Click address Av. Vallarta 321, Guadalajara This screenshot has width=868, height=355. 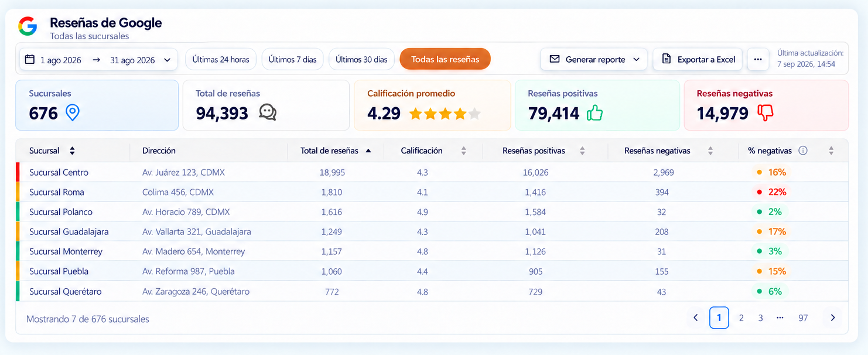197,231
